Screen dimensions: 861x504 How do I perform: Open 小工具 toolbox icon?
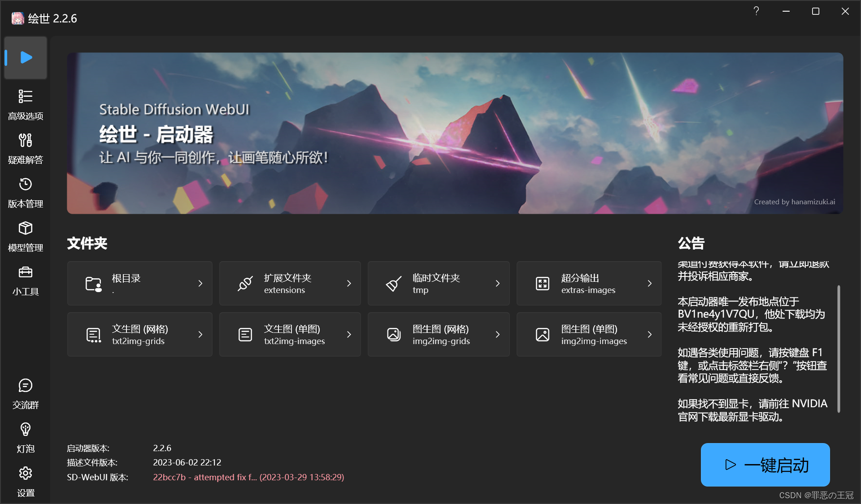click(x=26, y=272)
